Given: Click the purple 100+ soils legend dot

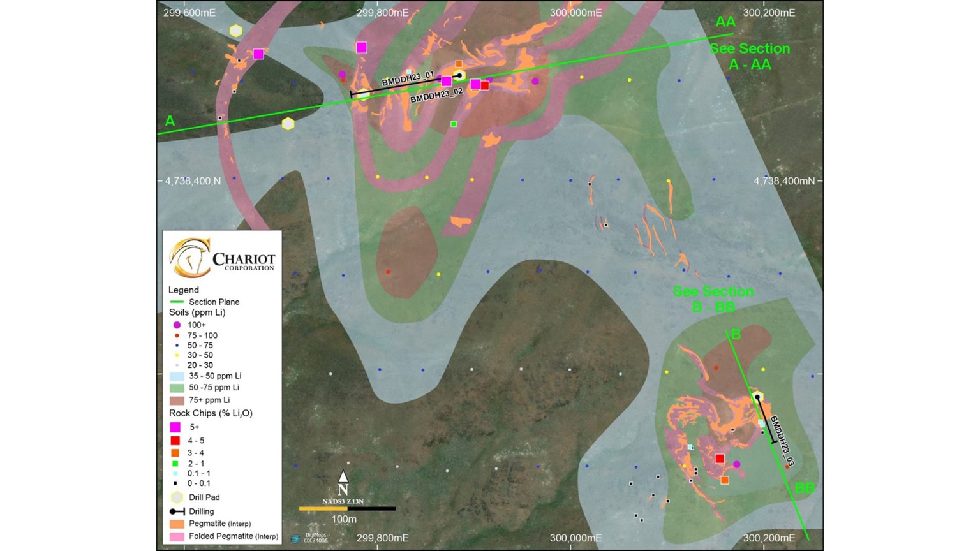Looking at the screenshot, I should coord(177,325).
